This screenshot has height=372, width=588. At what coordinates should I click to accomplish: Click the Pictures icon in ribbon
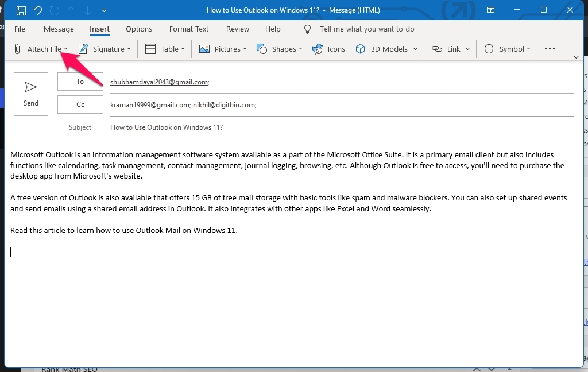tap(204, 49)
